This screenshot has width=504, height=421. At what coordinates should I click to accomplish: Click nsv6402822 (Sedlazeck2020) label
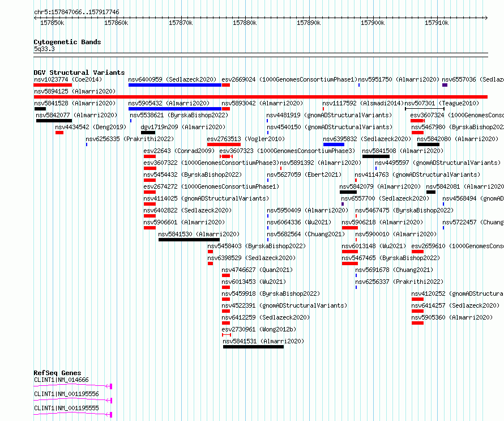tap(187, 210)
